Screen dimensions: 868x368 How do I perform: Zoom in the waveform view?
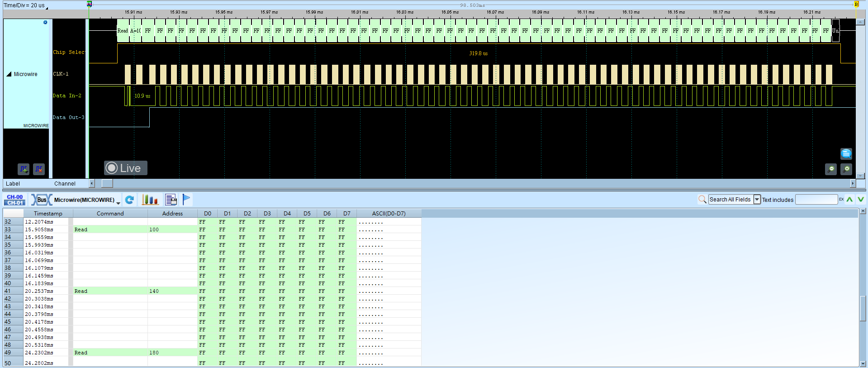pos(846,169)
